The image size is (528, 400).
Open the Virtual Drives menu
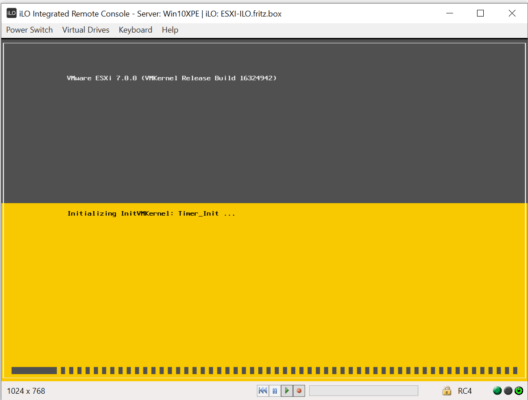point(86,30)
